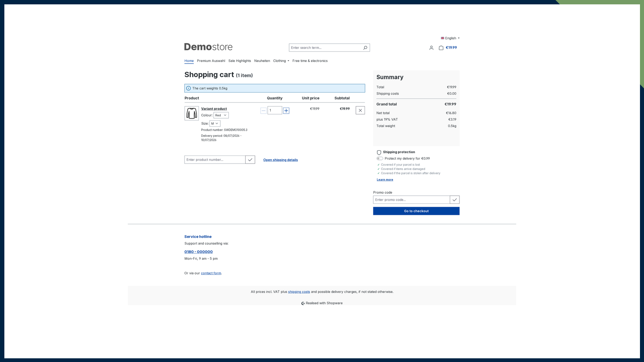Click the Go to checkout button
Viewport: 644px width, 362px height.
click(416, 211)
